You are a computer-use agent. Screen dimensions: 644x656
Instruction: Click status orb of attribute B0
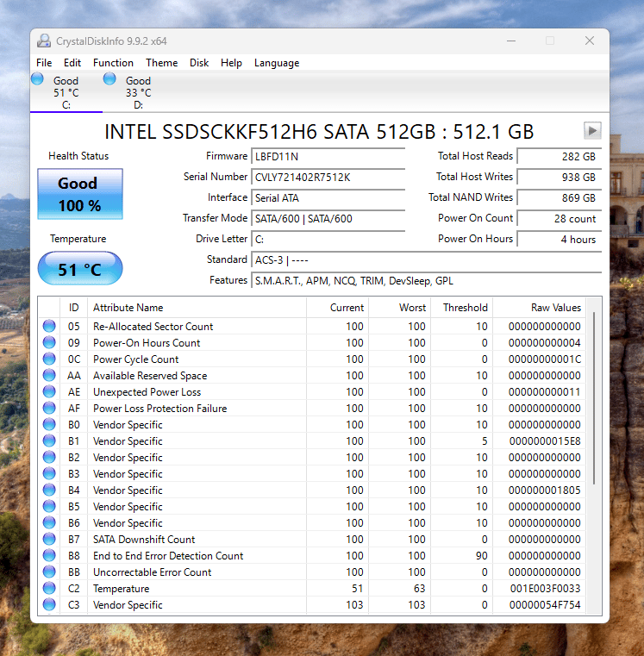click(x=49, y=424)
